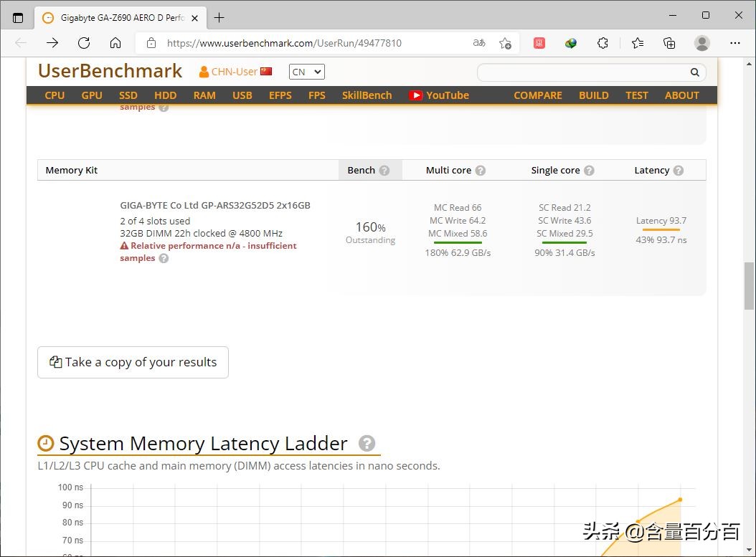Switch to the RAM section tab

point(204,95)
